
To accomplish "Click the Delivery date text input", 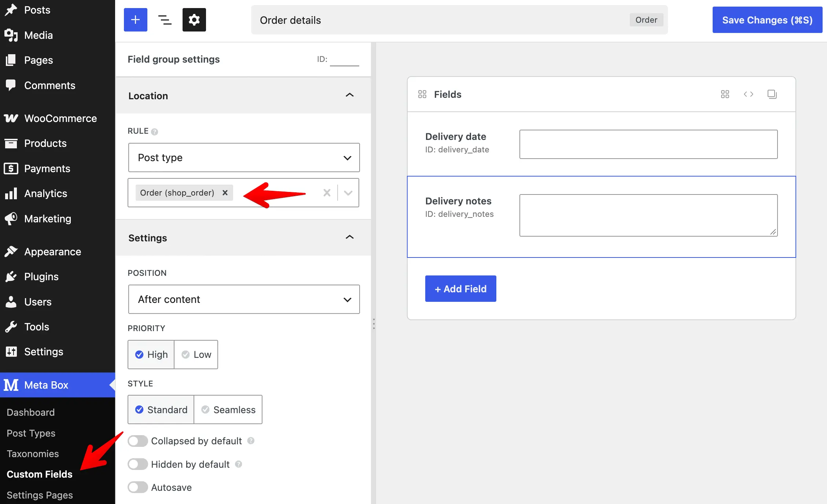I will click(x=648, y=144).
